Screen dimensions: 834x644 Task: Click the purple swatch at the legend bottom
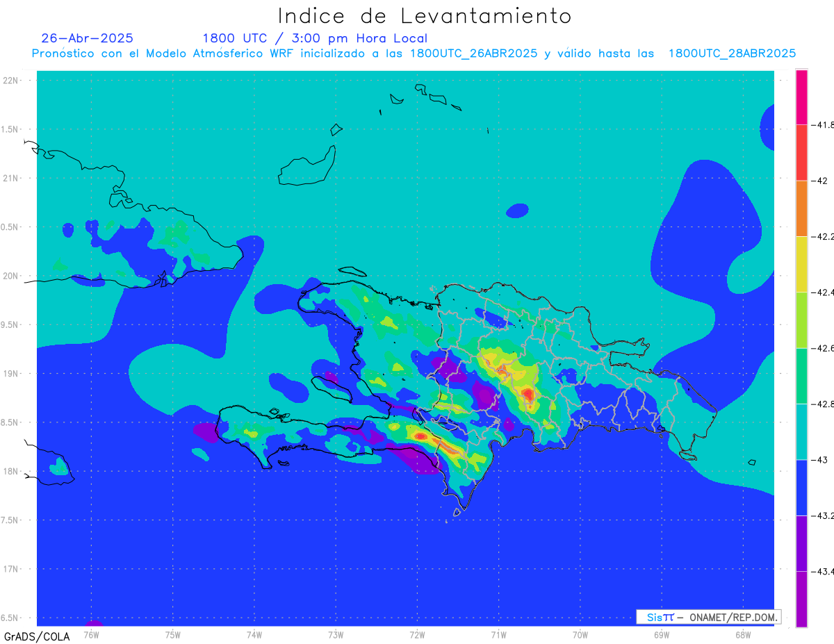(x=801, y=599)
